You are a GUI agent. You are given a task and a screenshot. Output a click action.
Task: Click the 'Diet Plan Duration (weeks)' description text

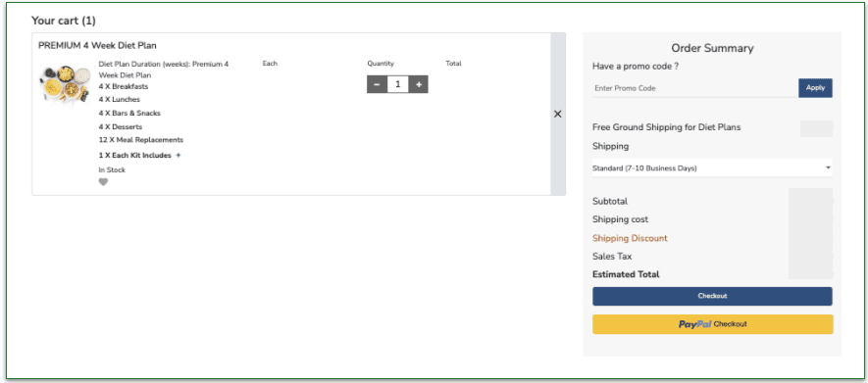click(x=164, y=70)
